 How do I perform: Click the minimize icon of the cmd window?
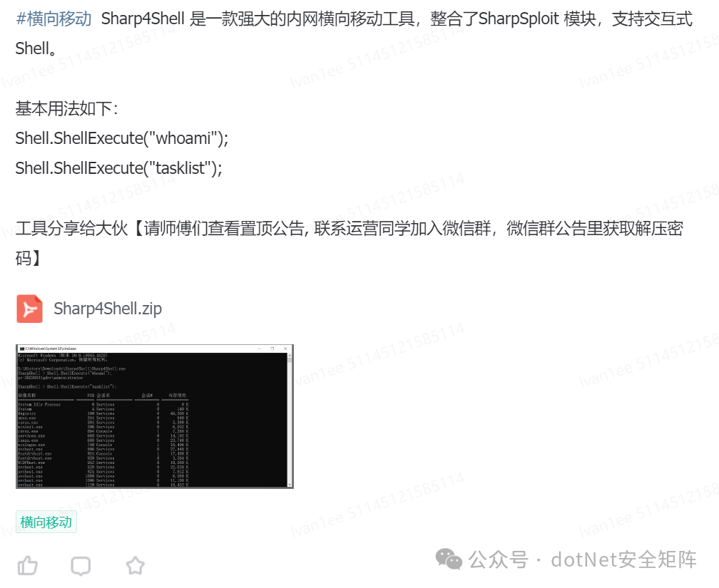pos(259,349)
